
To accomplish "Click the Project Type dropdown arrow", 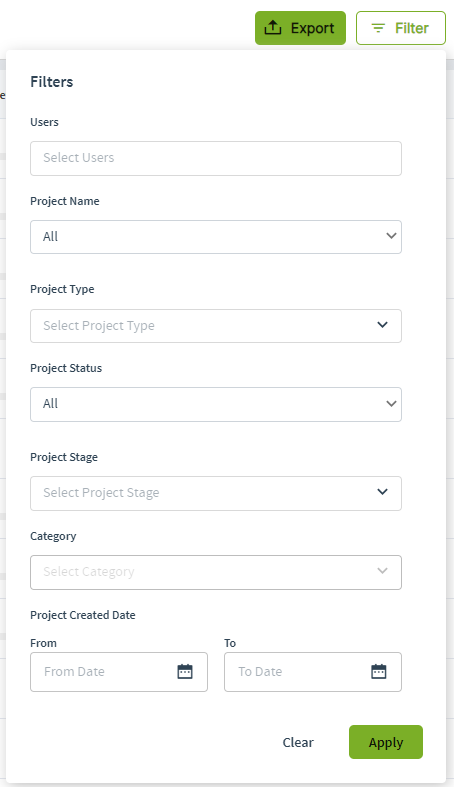I will click(x=382, y=325).
